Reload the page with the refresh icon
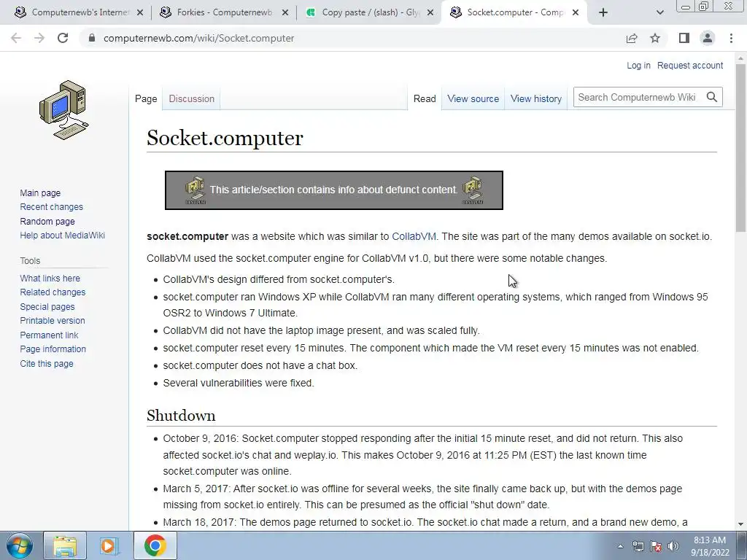Image resolution: width=747 pixels, height=560 pixels. 63,38
